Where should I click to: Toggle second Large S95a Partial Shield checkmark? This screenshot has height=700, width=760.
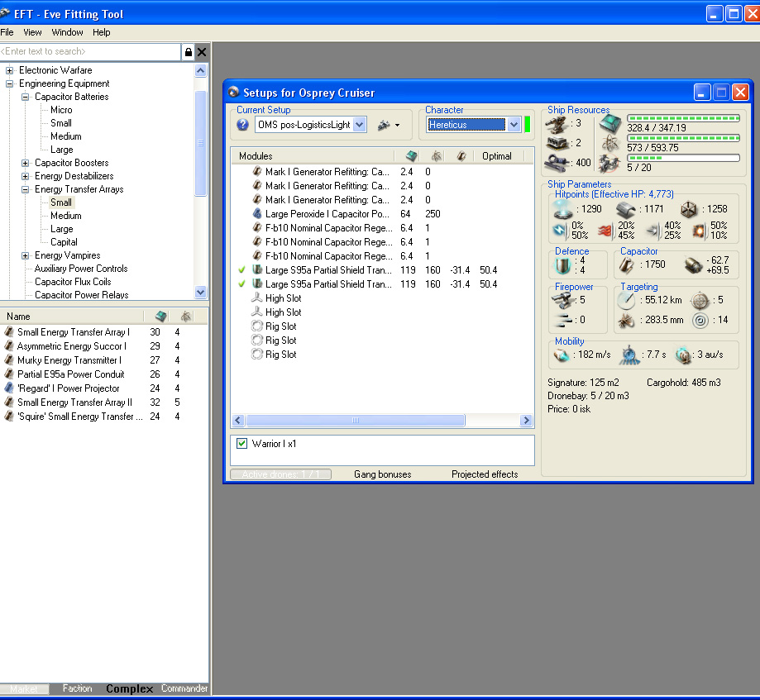[241, 284]
